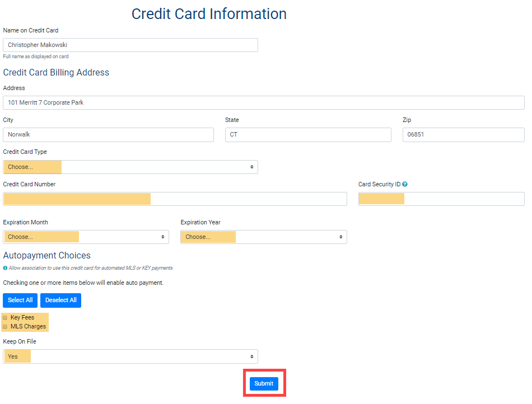Focus the Card Security ID input
The height and width of the screenshot is (404, 532).
[441, 199]
